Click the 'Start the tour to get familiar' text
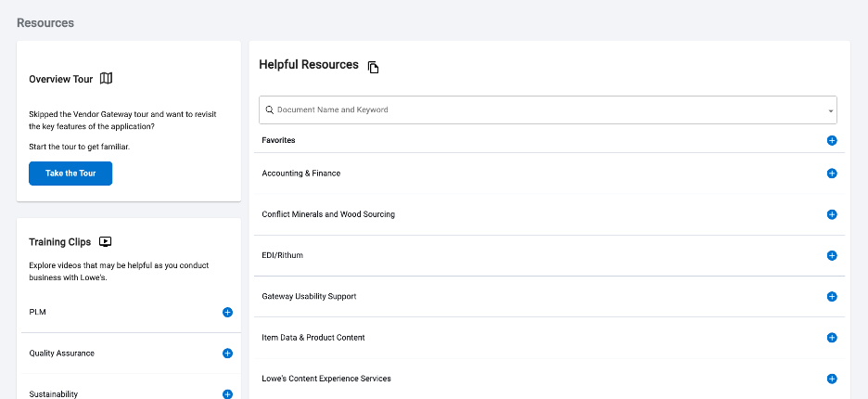 (x=79, y=147)
